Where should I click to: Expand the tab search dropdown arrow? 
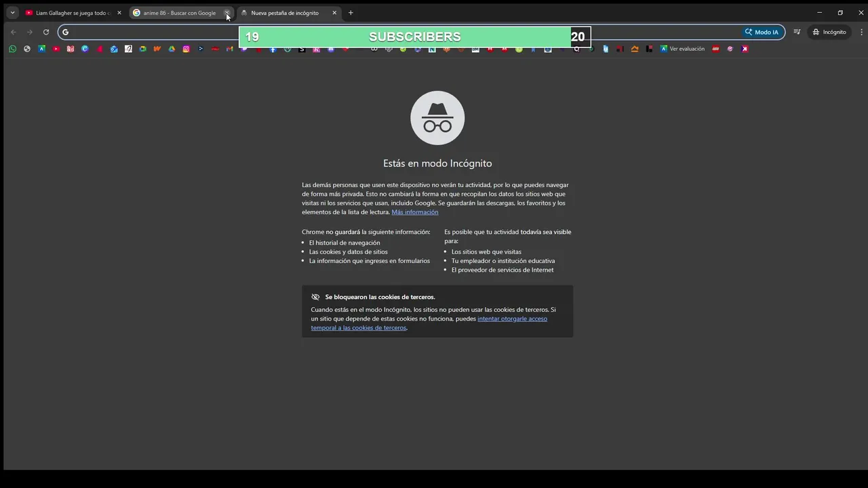click(12, 13)
